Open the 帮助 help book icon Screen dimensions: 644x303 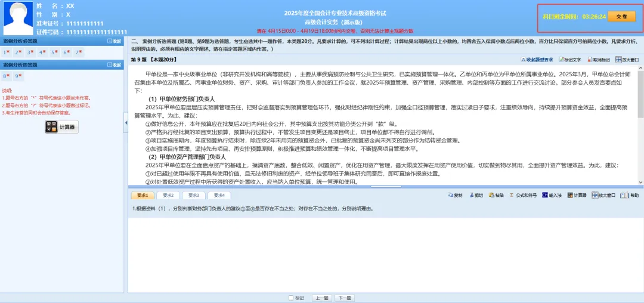[x=630, y=196]
